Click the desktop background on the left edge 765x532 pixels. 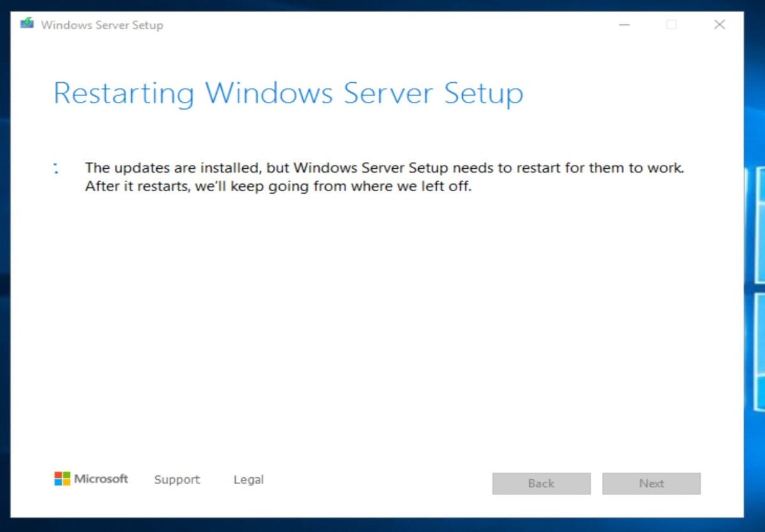click(x=6, y=255)
